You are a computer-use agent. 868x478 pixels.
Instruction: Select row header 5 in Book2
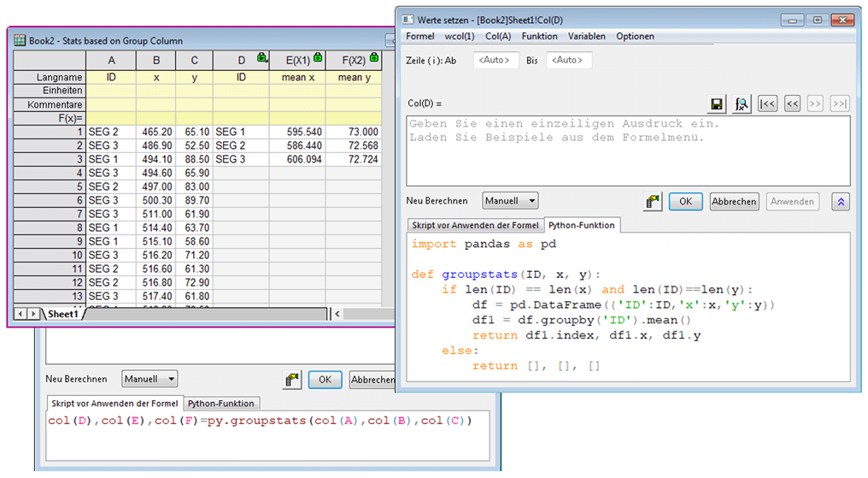50,186
